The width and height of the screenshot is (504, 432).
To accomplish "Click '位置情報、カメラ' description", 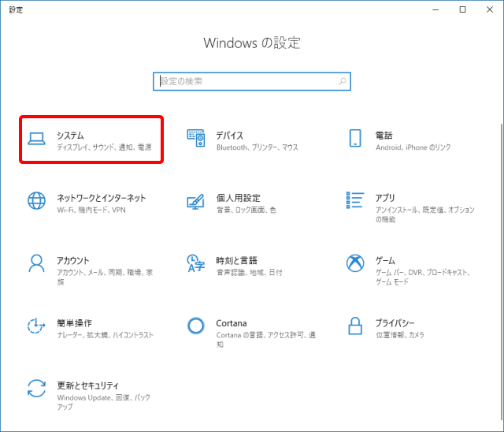I will coord(400,335).
